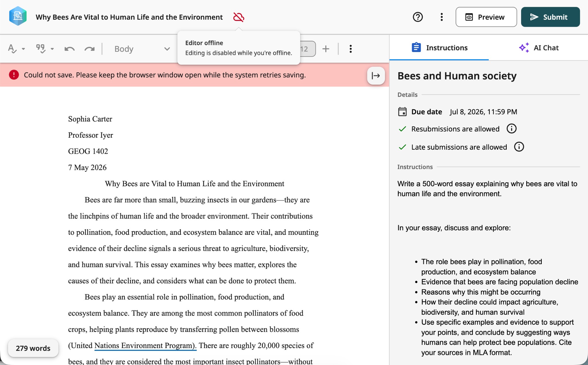Click the offline cloud status icon
588x365 pixels.
[x=239, y=17]
